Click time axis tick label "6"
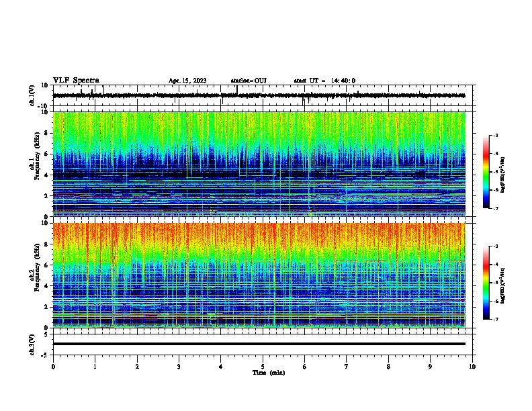532x411 pixels. (x=304, y=367)
